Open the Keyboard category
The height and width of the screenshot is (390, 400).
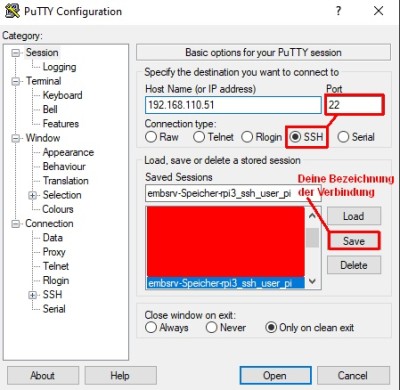tap(62, 95)
